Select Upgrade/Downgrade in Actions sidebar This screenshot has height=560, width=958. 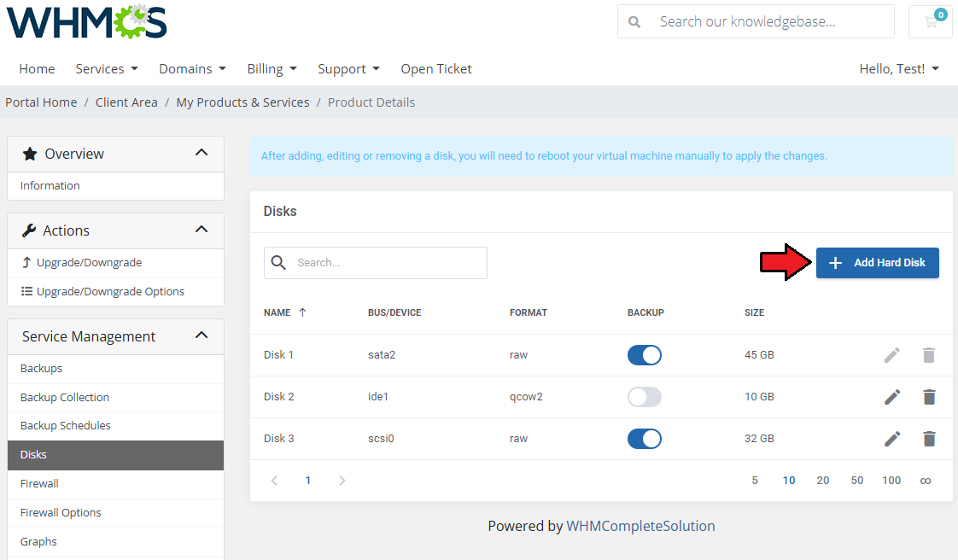[x=115, y=263]
